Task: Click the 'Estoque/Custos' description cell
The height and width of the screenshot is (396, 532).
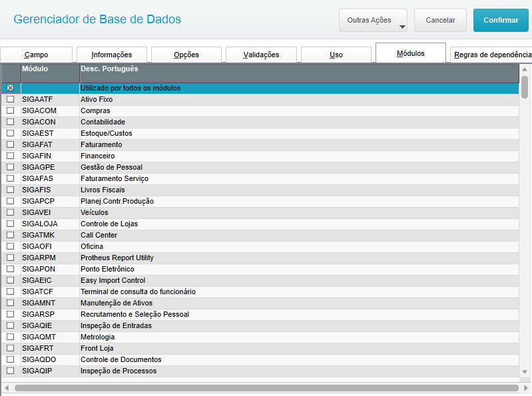Action: pyautogui.click(x=299, y=133)
